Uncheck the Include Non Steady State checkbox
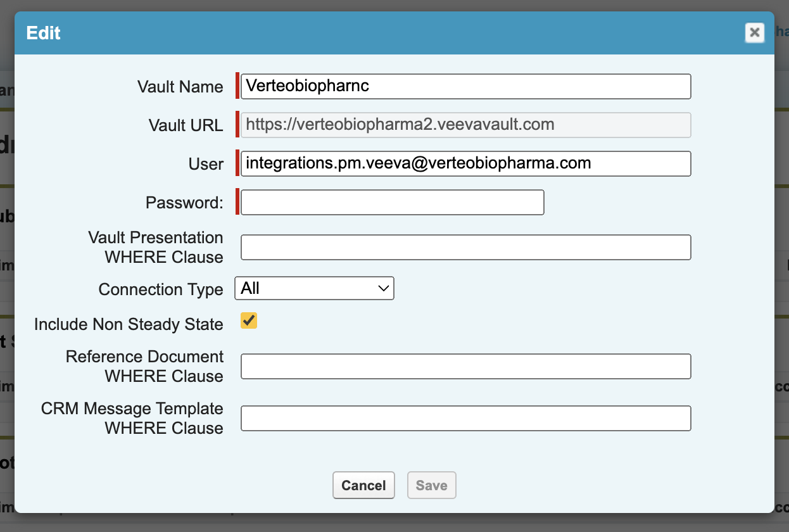The height and width of the screenshot is (532, 789). [249, 322]
